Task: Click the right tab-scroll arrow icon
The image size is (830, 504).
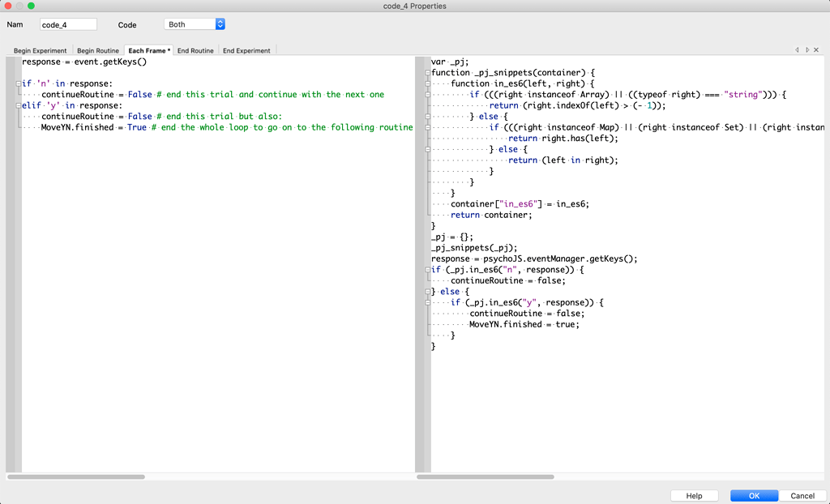Action: (x=807, y=49)
